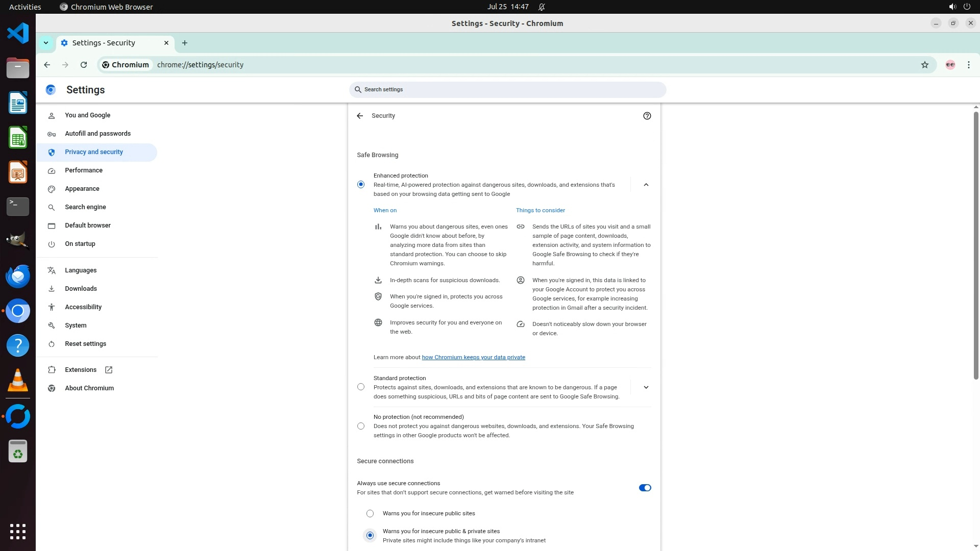Screen dimensions: 980x551
Task: Collapse the Enhanced protection details chevron
Action: tap(646, 185)
